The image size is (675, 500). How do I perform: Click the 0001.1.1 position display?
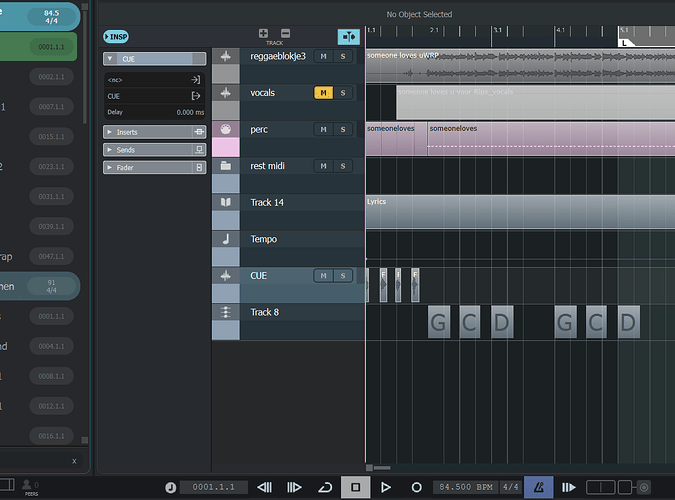point(214,488)
